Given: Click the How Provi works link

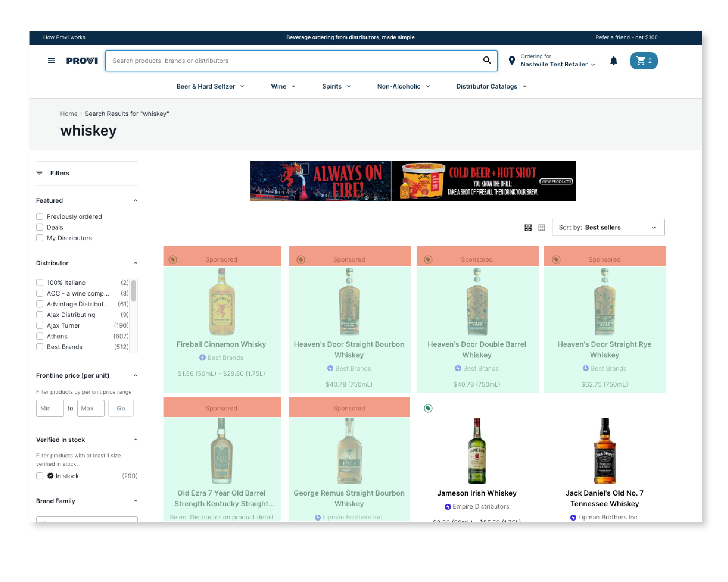Looking at the screenshot, I should pyautogui.click(x=64, y=37).
